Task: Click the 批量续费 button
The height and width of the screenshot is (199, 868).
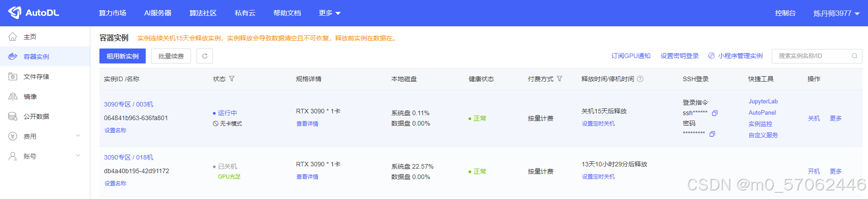Action: point(171,56)
